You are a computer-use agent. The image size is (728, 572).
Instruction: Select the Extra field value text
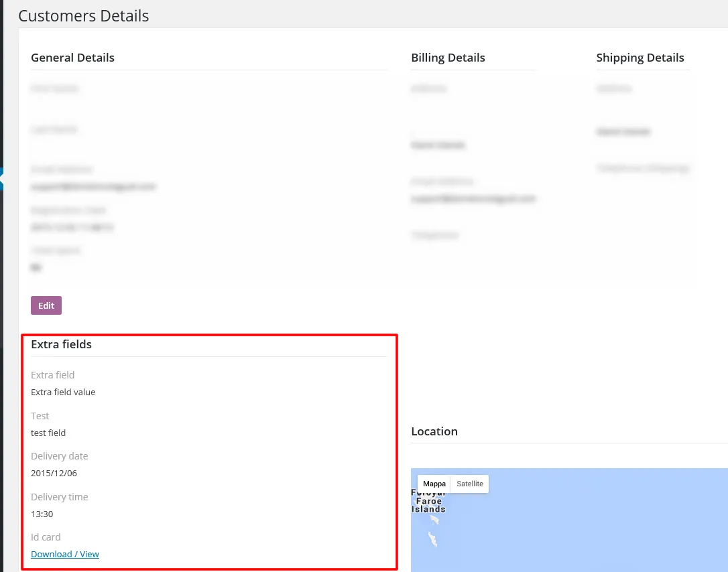pyautogui.click(x=63, y=392)
